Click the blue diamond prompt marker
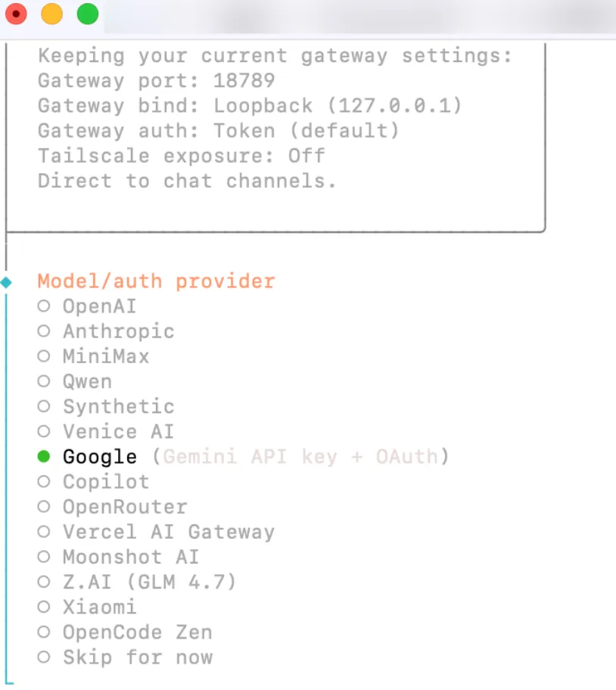Screen dimensions: 616x690 (6, 282)
